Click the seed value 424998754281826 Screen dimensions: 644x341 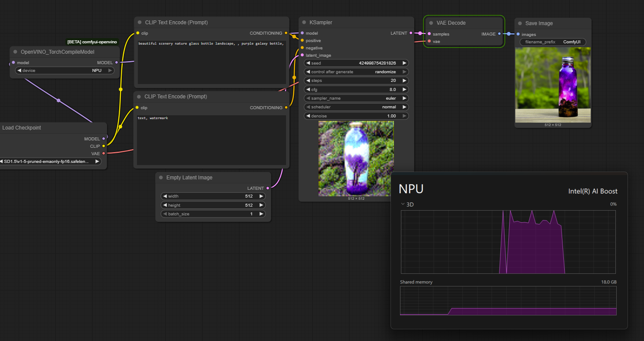[377, 63]
